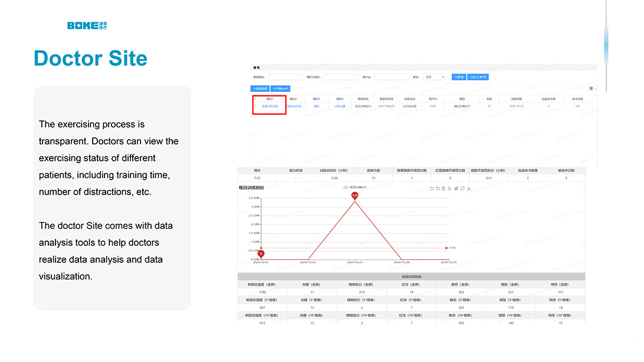Switch chart to line type icon
644x362 pixels.
[x=450, y=189]
